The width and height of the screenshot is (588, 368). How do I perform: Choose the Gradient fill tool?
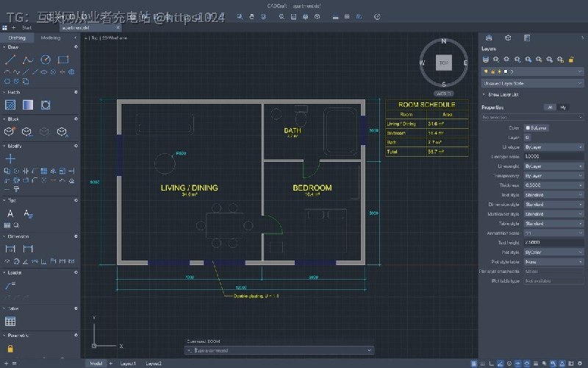[x=28, y=105]
